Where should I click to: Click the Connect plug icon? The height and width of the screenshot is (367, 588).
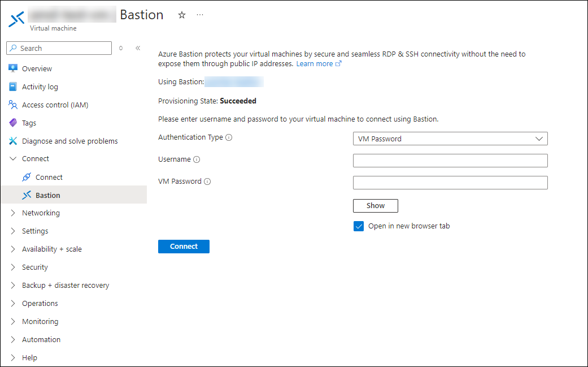[x=27, y=177]
